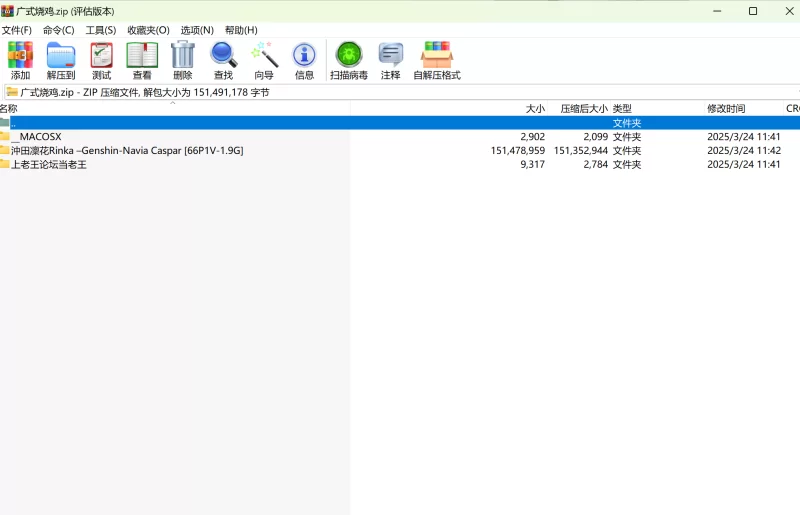Select the 上老王论坛当老王 folder name

(x=49, y=164)
